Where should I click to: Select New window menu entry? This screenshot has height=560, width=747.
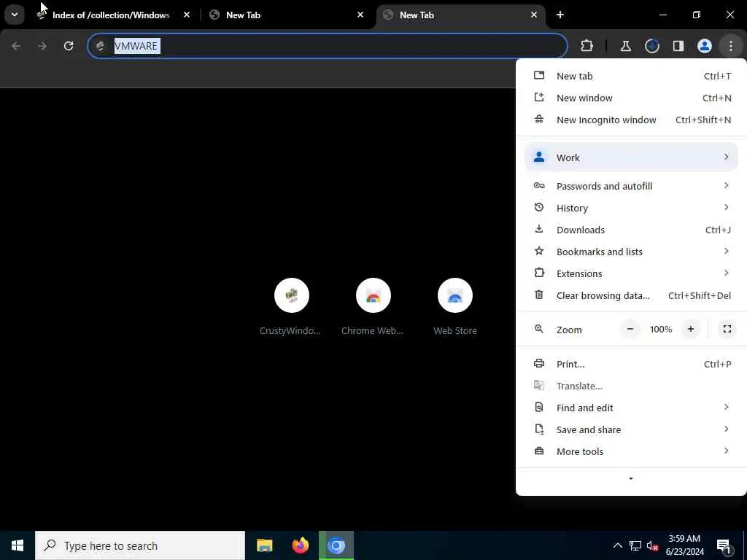[x=631, y=98]
